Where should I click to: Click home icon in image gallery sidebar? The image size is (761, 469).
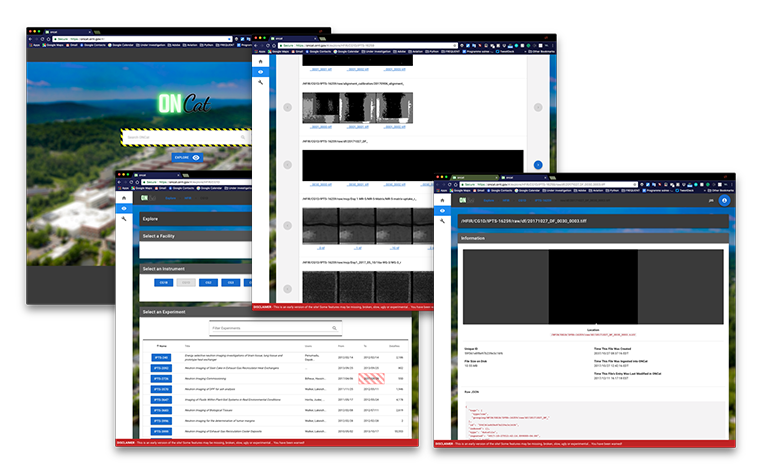261,61
